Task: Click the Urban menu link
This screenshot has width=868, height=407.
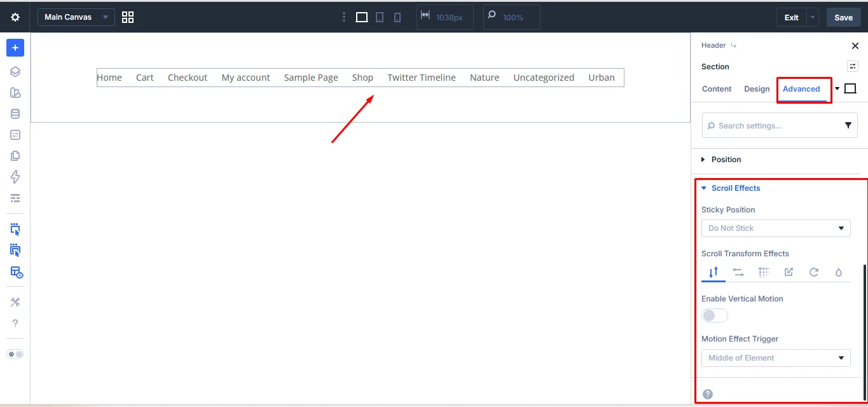Action: tap(602, 78)
